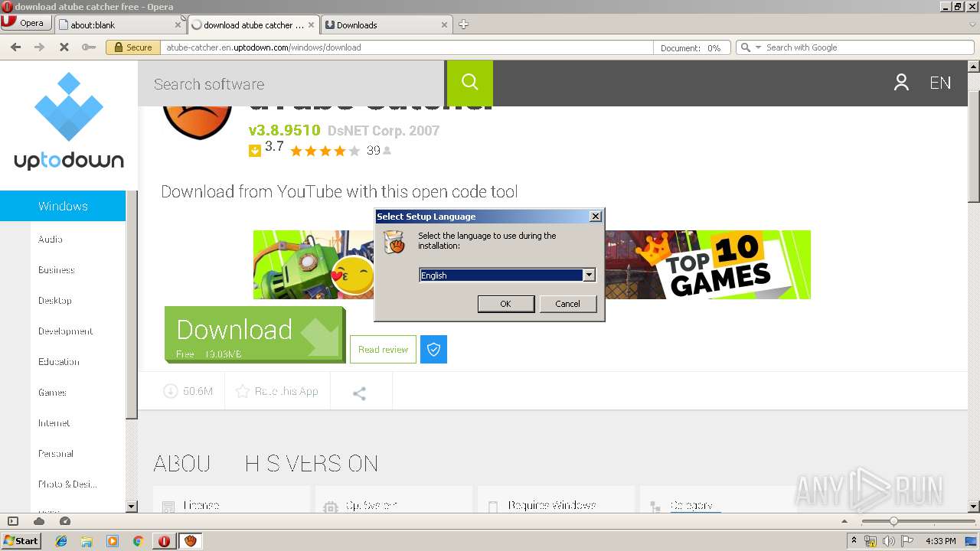Stop page loading with the X button

[64, 47]
